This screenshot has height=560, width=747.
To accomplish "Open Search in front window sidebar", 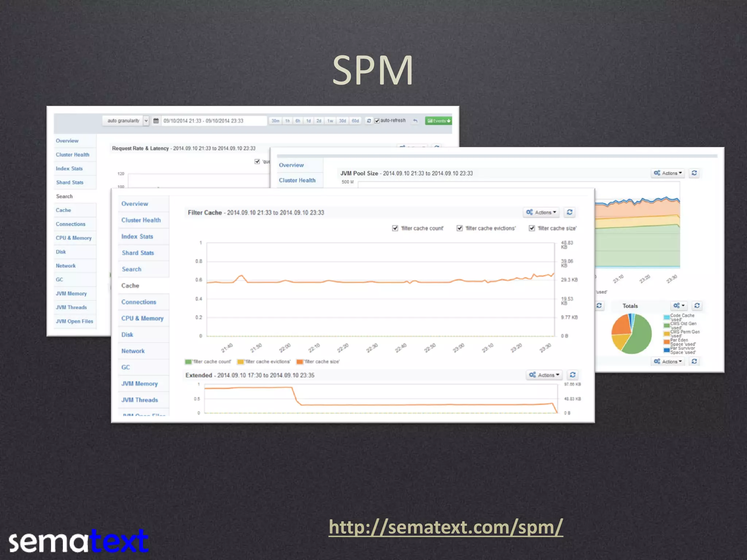I will coord(132,269).
